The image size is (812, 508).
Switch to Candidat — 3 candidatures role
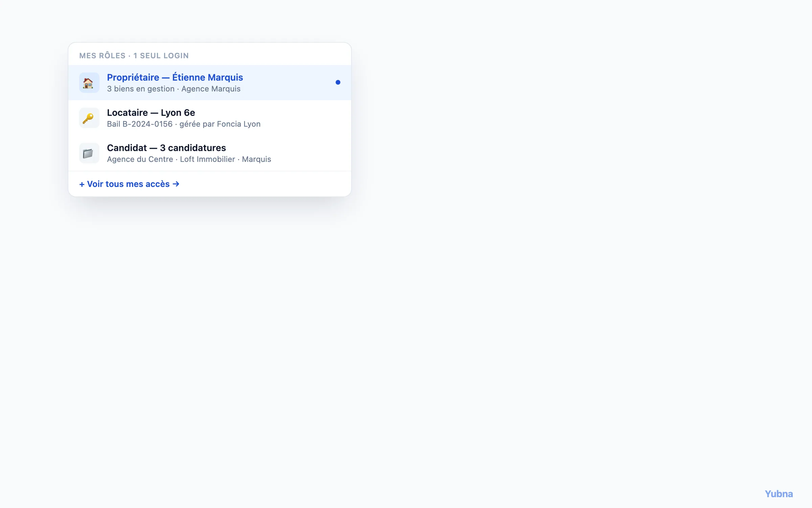[x=210, y=153]
